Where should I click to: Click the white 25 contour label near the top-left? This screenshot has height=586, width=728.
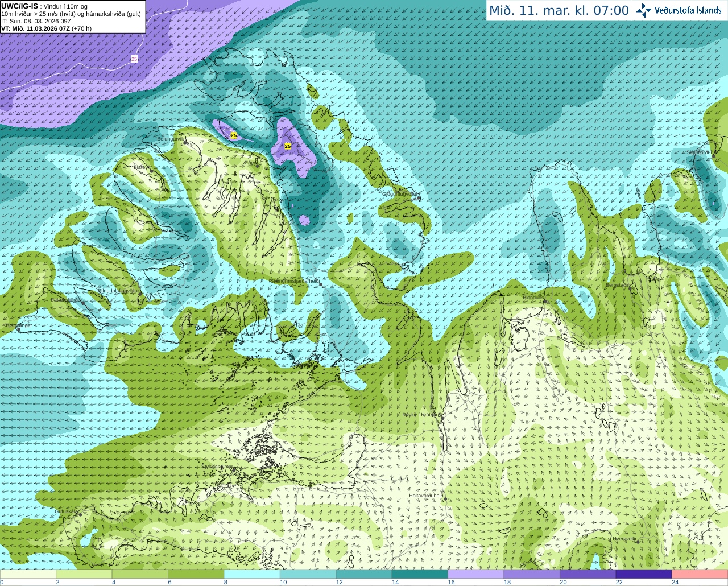click(x=134, y=59)
